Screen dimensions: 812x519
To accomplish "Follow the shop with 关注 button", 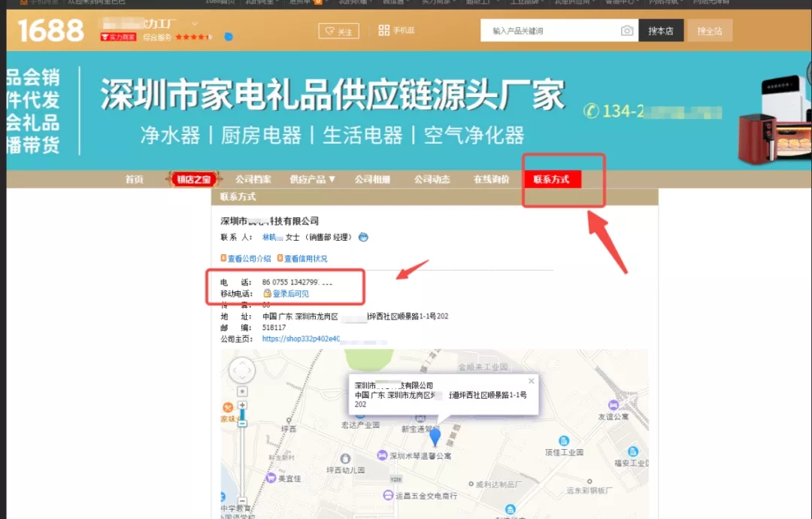I will coord(338,32).
